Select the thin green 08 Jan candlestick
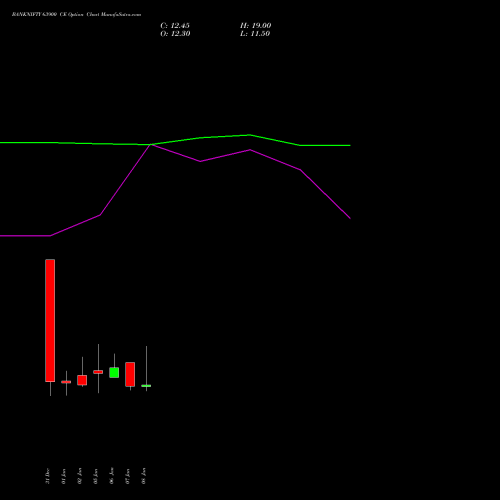The image size is (500, 500). tap(146, 386)
